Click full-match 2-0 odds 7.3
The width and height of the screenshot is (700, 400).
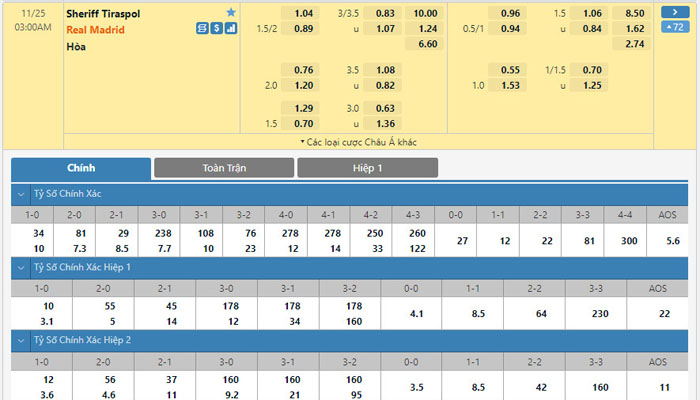(79, 249)
